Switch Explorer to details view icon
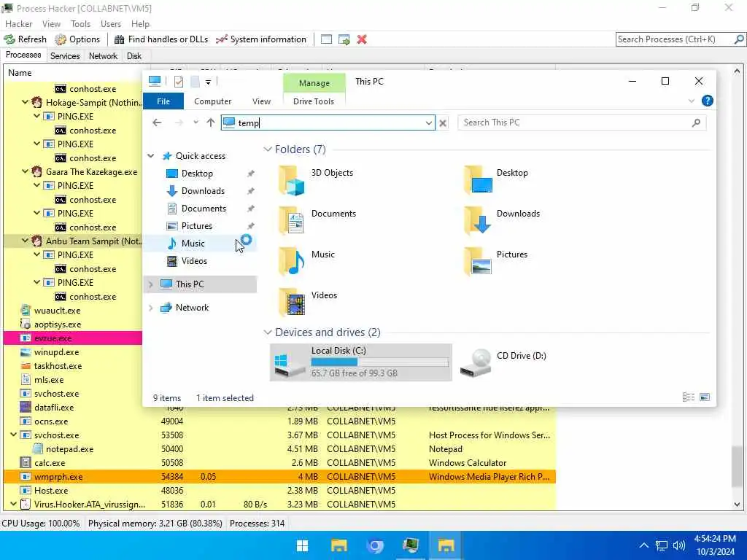Image resolution: width=747 pixels, height=560 pixels. point(689,397)
